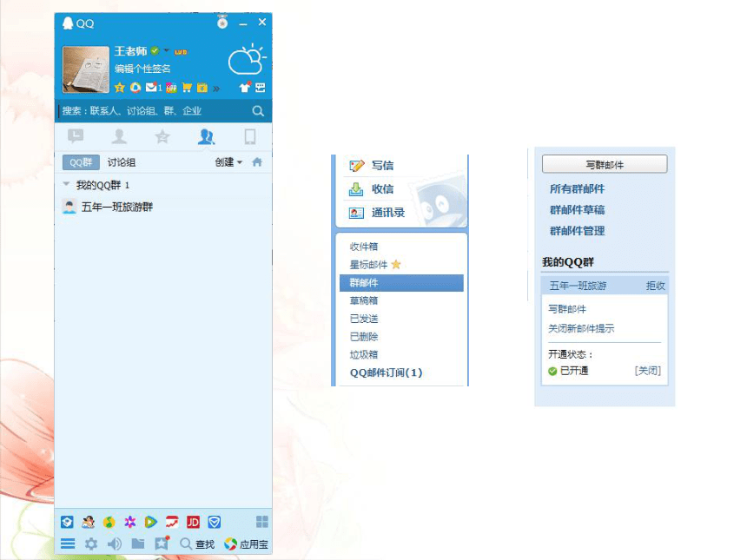
Task: Click the shopping cart icon under signature
Action: (x=187, y=88)
